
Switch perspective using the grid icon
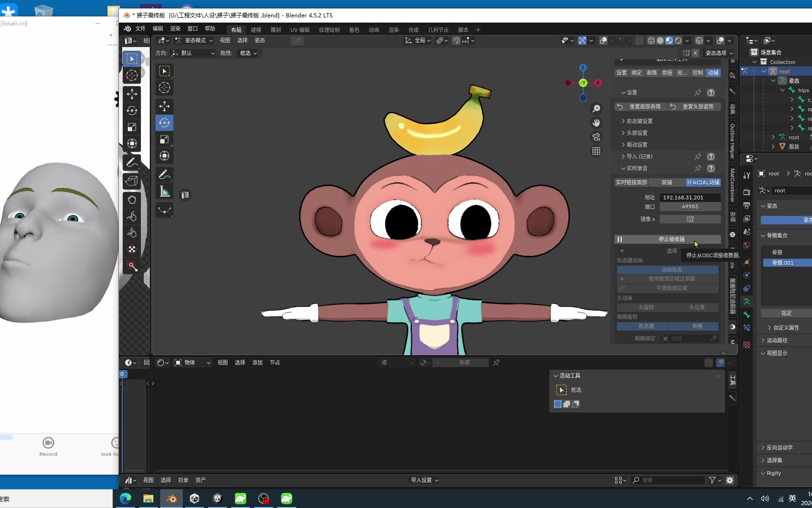coord(596,151)
